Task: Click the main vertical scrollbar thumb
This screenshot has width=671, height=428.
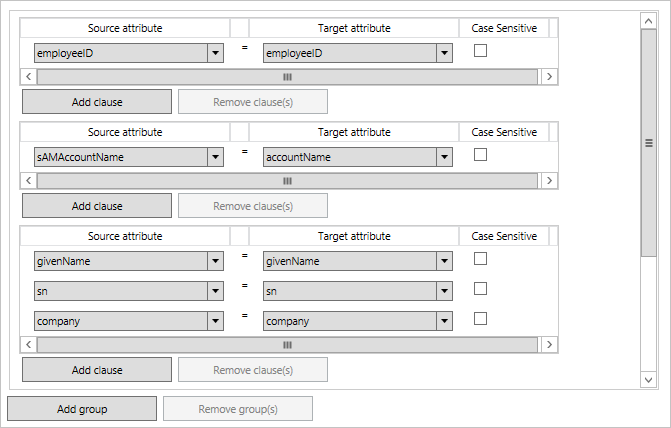Action: pos(649,143)
